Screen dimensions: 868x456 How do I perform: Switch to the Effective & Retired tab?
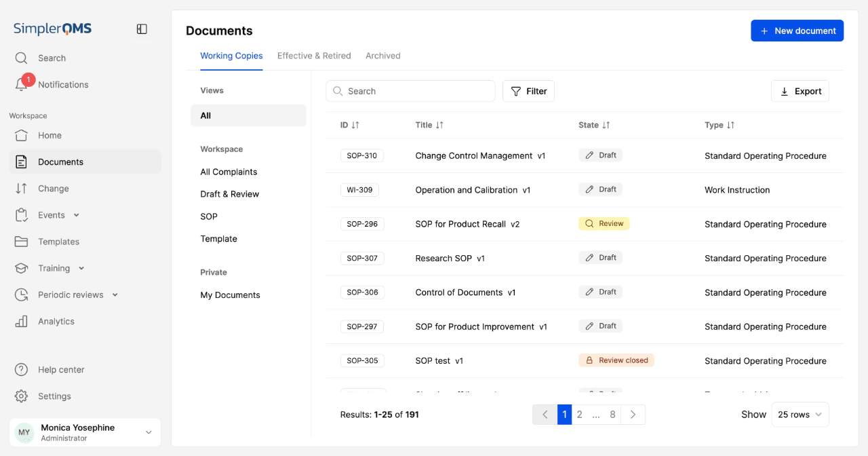tap(314, 56)
